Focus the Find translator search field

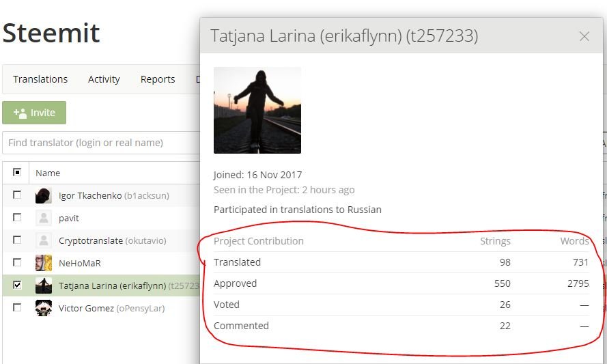click(x=102, y=143)
